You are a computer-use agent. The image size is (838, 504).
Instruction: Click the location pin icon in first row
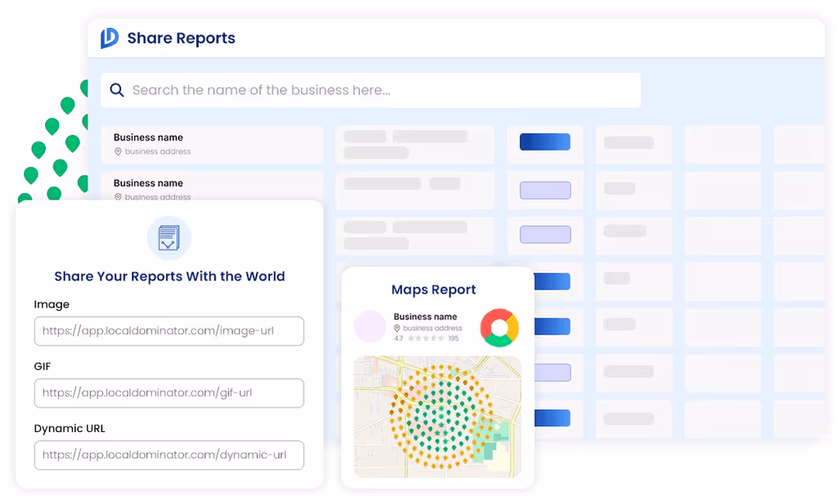click(118, 152)
